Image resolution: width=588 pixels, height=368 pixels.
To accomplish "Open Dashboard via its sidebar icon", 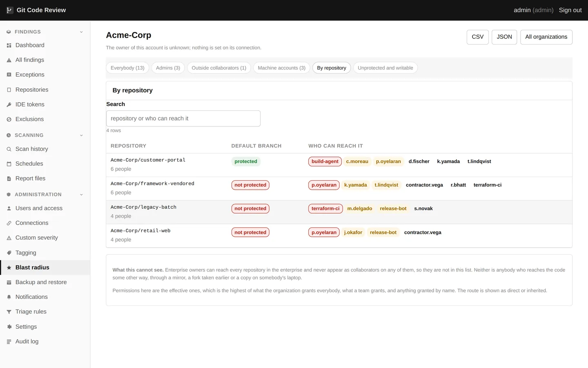I will (x=9, y=45).
